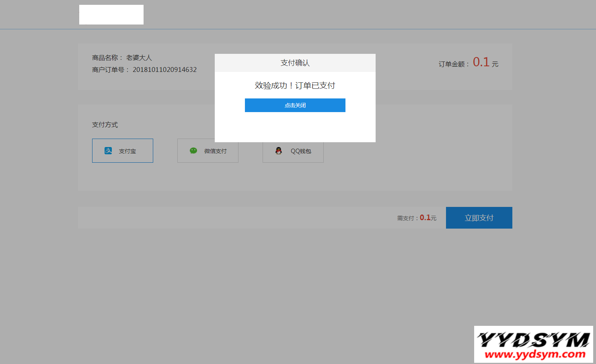Click the 商品名称 label

tap(107, 58)
